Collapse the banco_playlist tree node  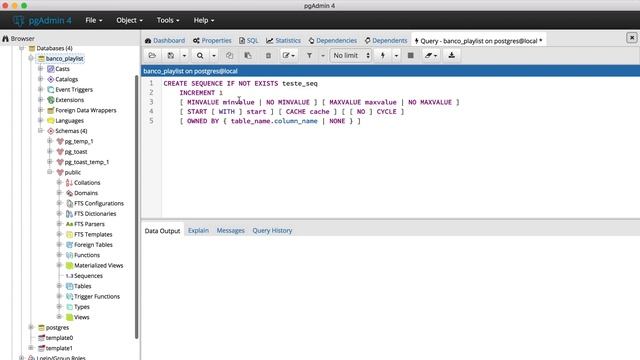31,58
